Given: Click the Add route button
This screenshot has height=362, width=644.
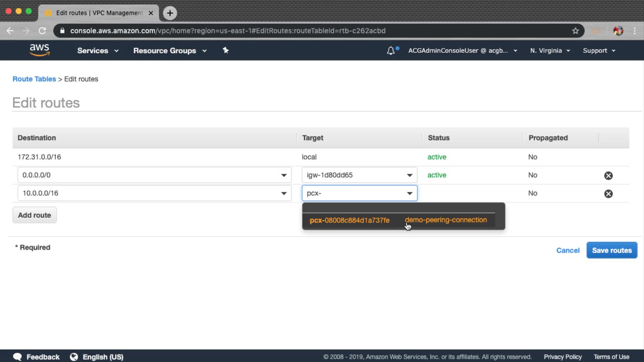Looking at the screenshot, I should [x=35, y=215].
